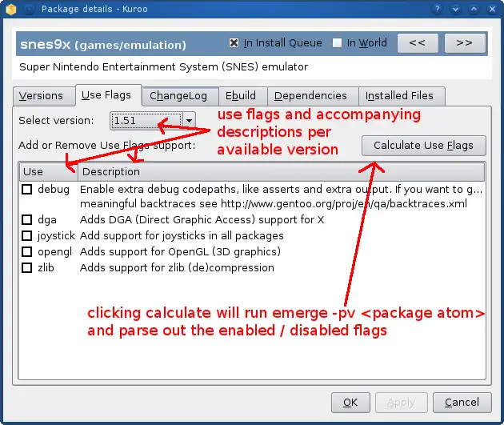Open the ChangeLog tab
This screenshot has height=425, width=504.
[178, 96]
